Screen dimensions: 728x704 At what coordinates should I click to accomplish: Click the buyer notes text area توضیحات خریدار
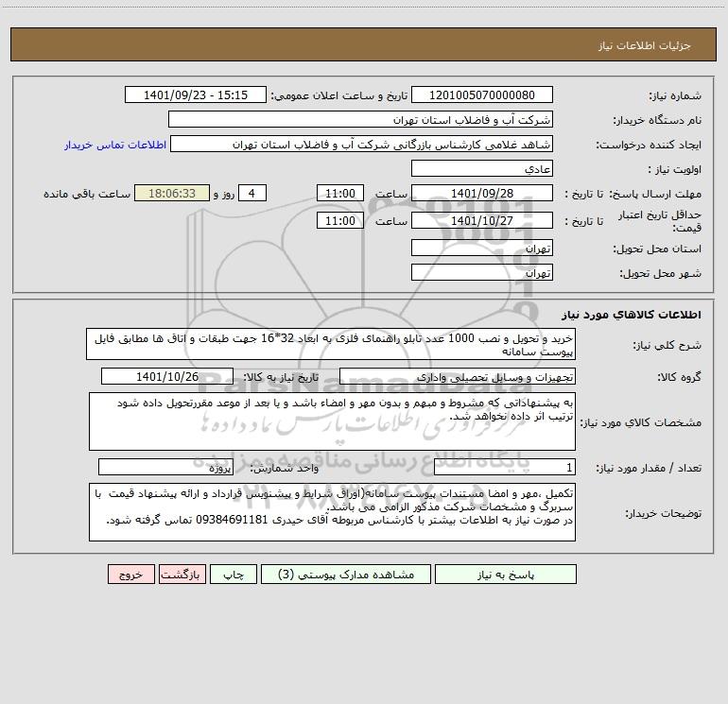(332, 512)
